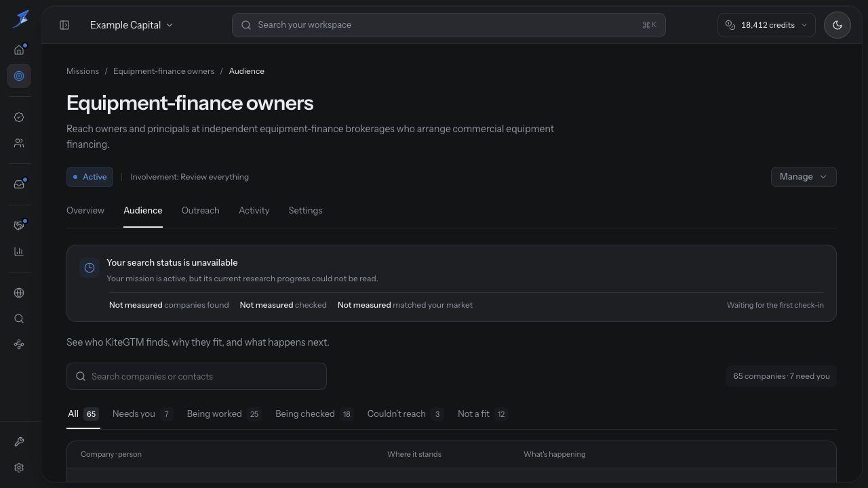Open the inbox icon in sidebar
868x488 pixels.
click(x=19, y=184)
